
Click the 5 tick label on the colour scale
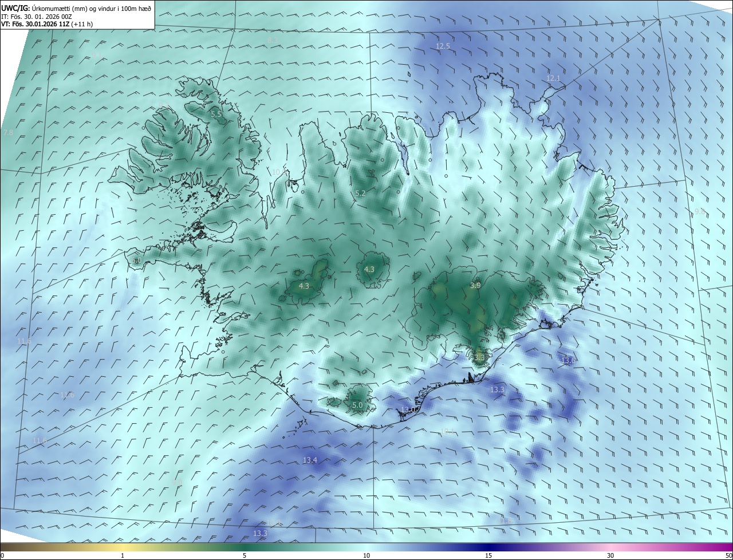tap(245, 555)
